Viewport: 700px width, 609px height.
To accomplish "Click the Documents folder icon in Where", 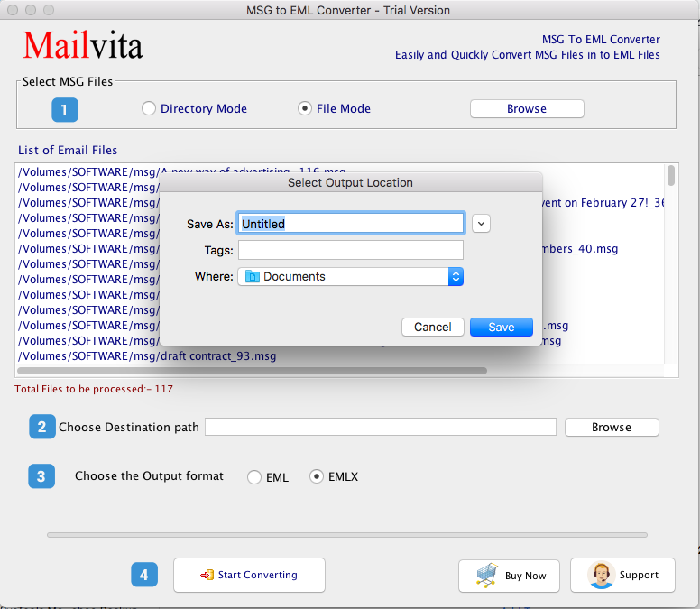I will coord(253,277).
